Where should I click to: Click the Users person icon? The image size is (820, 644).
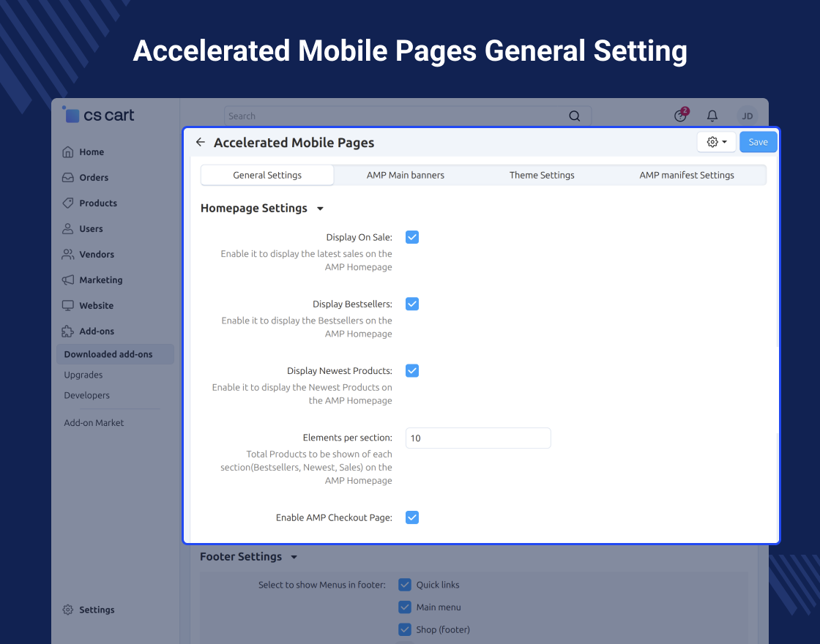click(x=68, y=229)
